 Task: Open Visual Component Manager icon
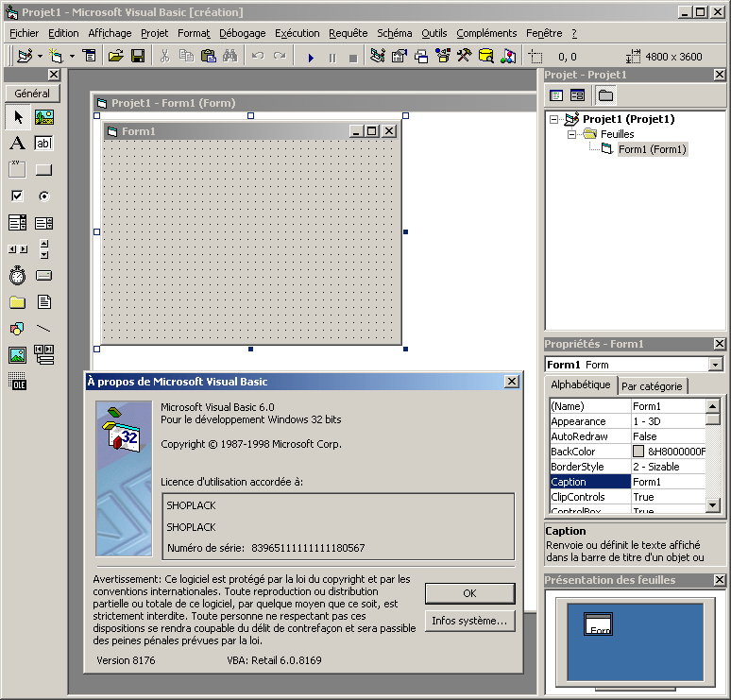508,57
